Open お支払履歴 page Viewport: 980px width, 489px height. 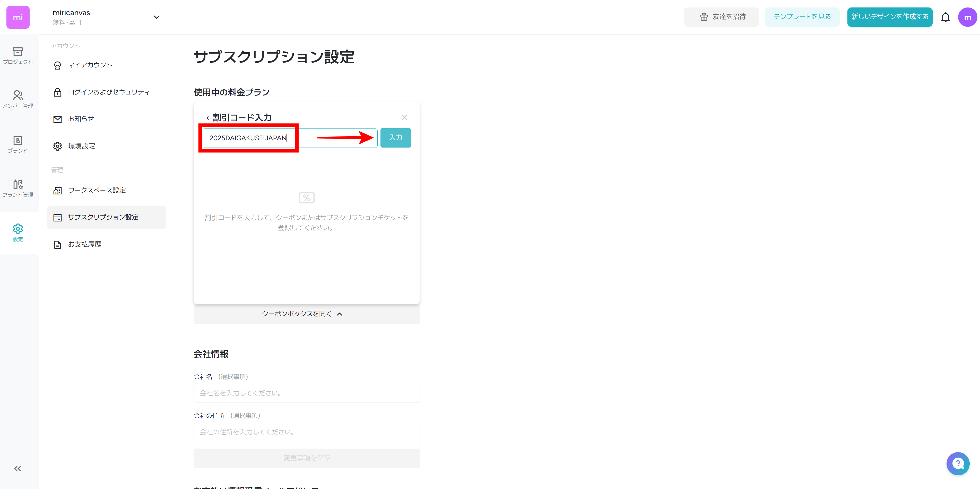[107, 244]
